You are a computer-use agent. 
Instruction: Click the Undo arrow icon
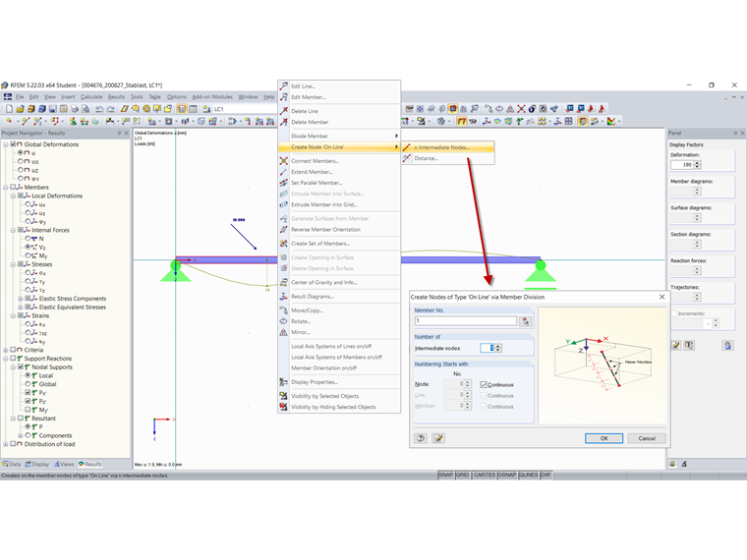tap(99, 109)
